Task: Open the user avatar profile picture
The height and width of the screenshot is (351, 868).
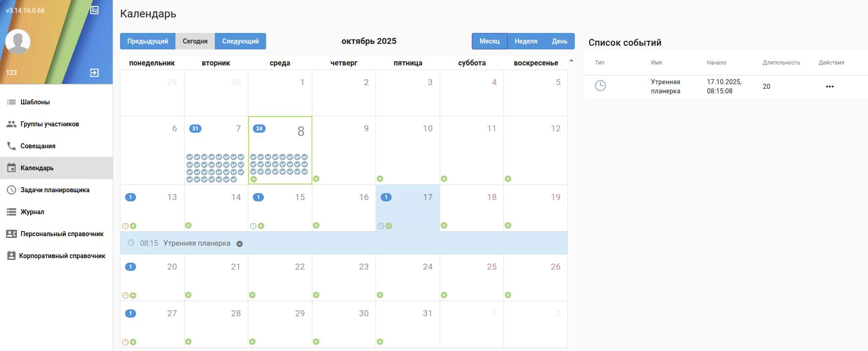Action: [18, 42]
